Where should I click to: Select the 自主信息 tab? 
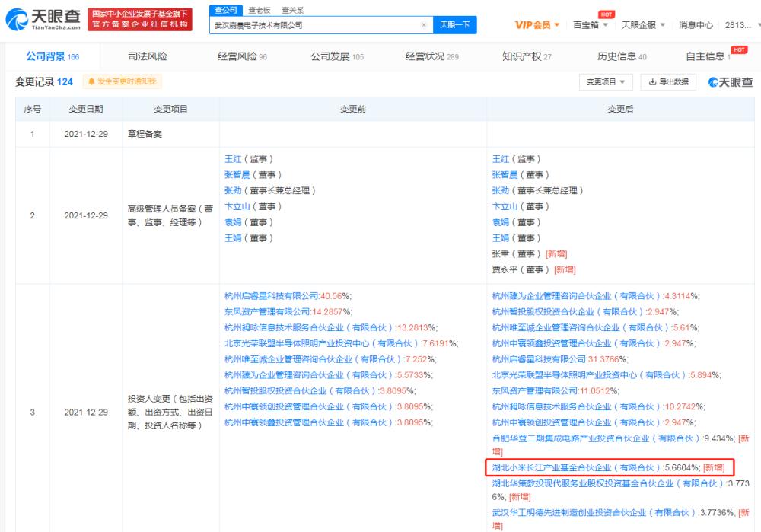708,56
